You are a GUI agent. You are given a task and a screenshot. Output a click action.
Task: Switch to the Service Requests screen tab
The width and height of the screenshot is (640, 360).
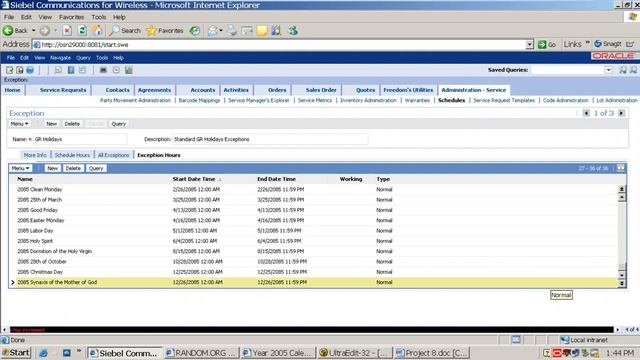[63, 90]
